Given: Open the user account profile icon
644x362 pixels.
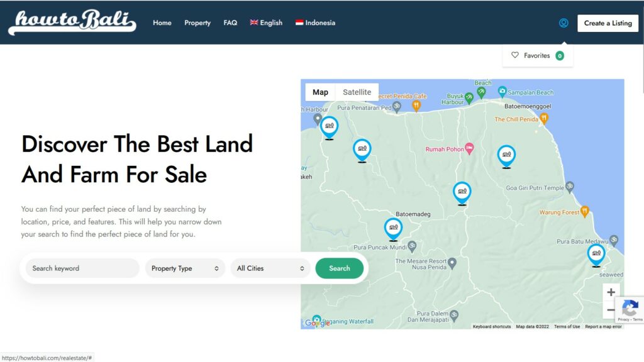Looking at the screenshot, I should [x=563, y=23].
